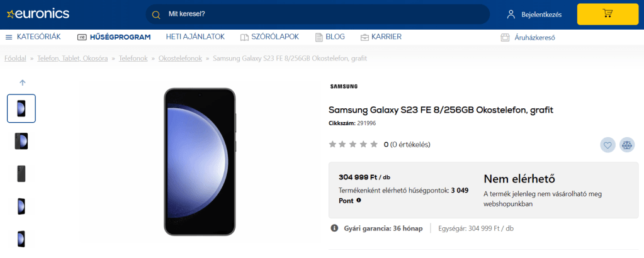Open the shopping cart
The height and width of the screenshot is (258, 644).
coord(607,14)
